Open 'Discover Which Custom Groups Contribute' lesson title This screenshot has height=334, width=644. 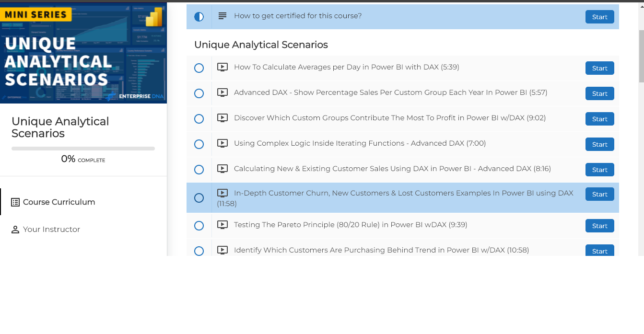pyautogui.click(x=390, y=118)
